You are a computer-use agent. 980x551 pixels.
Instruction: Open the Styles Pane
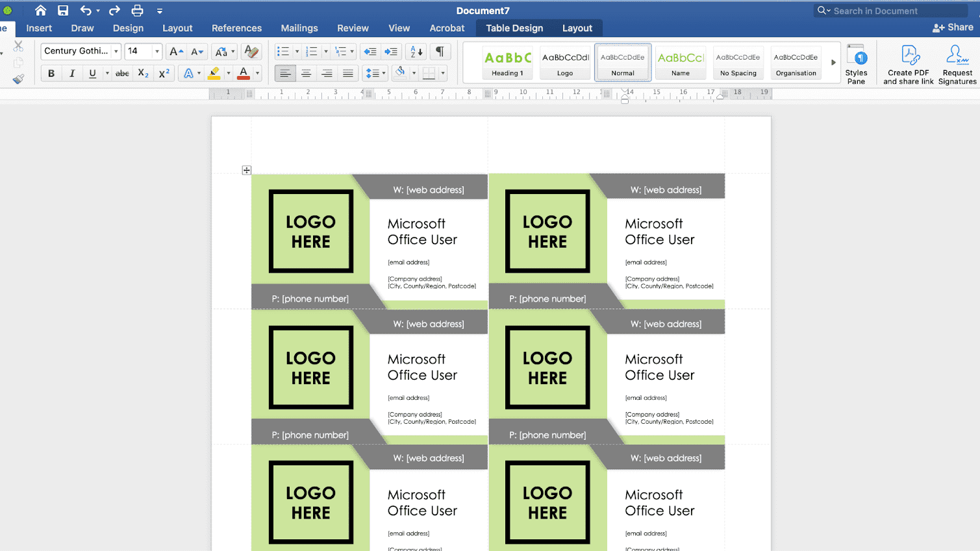pyautogui.click(x=856, y=63)
